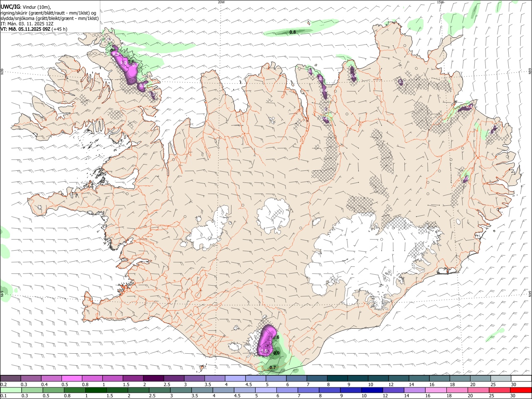Click the 'UWC/IG' title text

click(10, 7)
